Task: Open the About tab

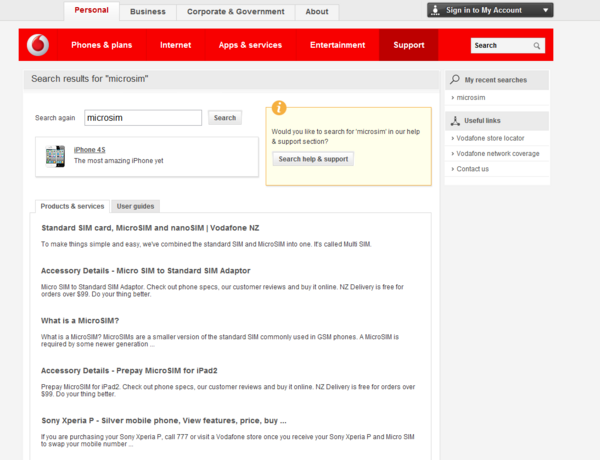Action: click(317, 12)
